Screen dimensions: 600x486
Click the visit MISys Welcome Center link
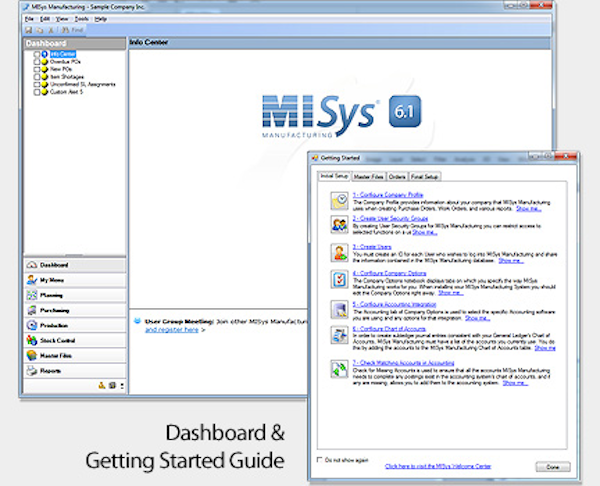438,466
